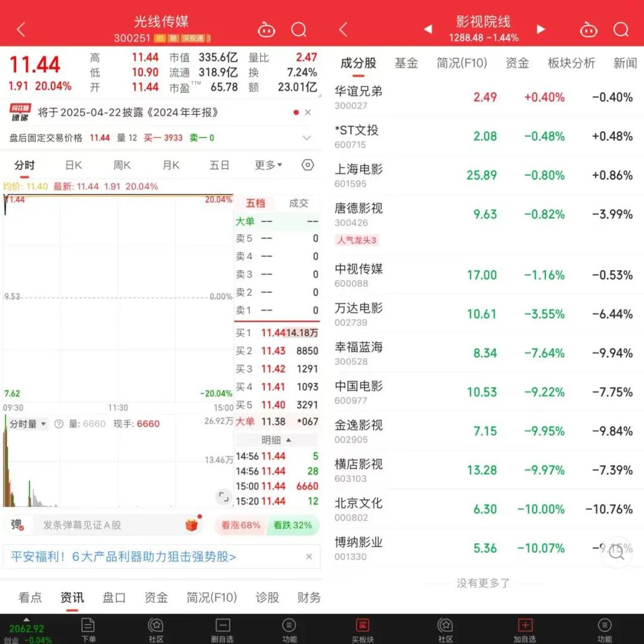Screen dimensions: 644x644
Task: Vote 看涨 68% bullish
Action: pos(241,525)
